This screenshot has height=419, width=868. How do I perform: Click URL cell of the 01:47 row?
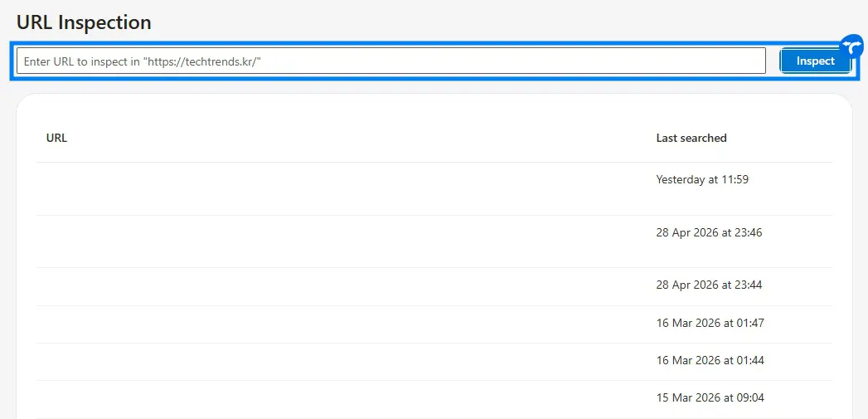tap(332, 324)
